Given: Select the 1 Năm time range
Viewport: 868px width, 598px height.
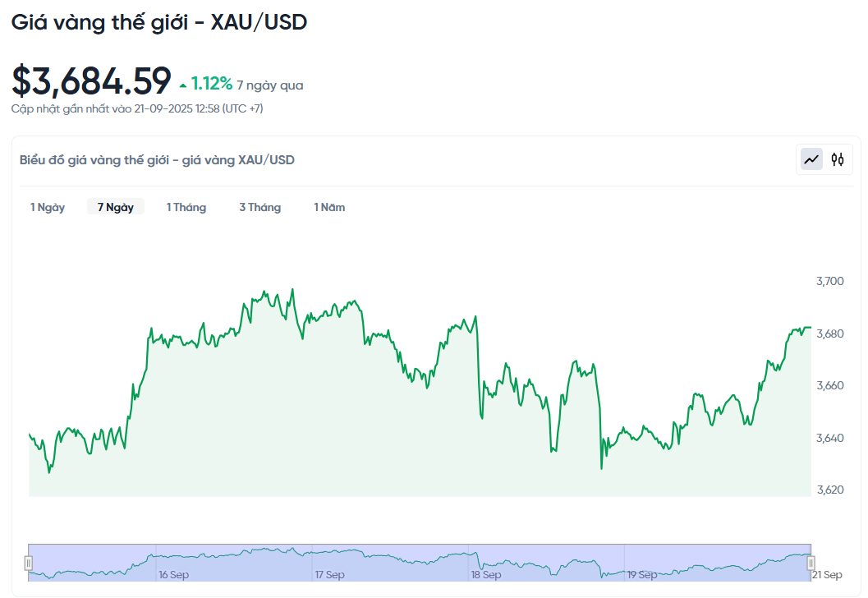Looking at the screenshot, I should pos(329,207).
